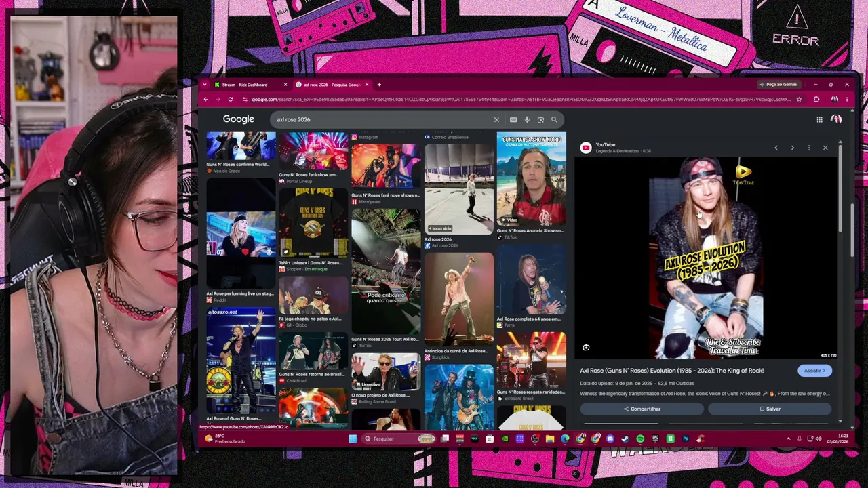Open the browser extensions puzzle icon
Screen dimensions: 868x488
tap(816, 99)
